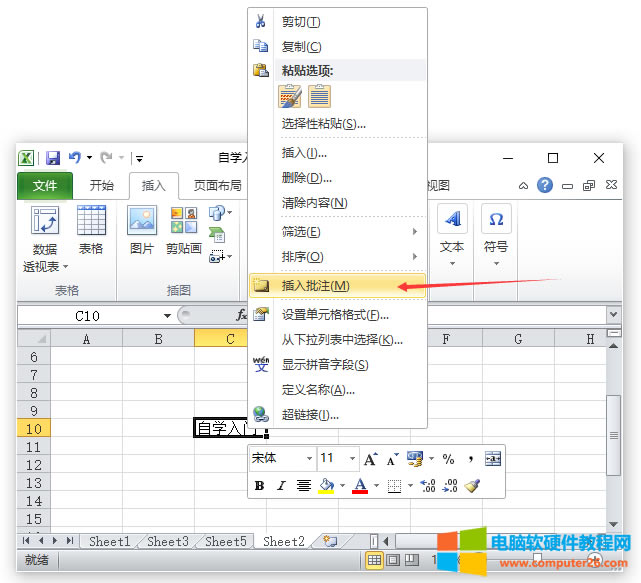641x583 pixels.
Task: Open the Text (文本) group button
Action: click(x=452, y=236)
